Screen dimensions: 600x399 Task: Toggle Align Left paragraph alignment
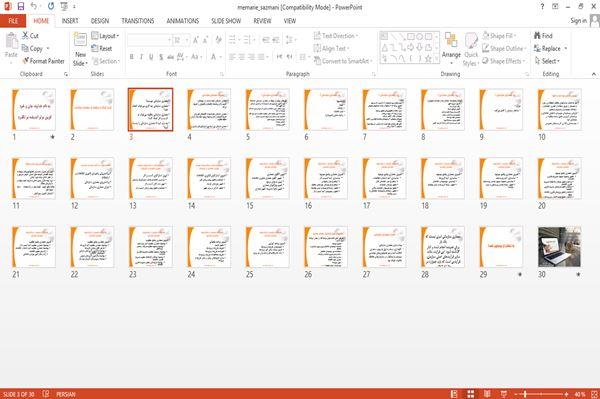point(232,57)
